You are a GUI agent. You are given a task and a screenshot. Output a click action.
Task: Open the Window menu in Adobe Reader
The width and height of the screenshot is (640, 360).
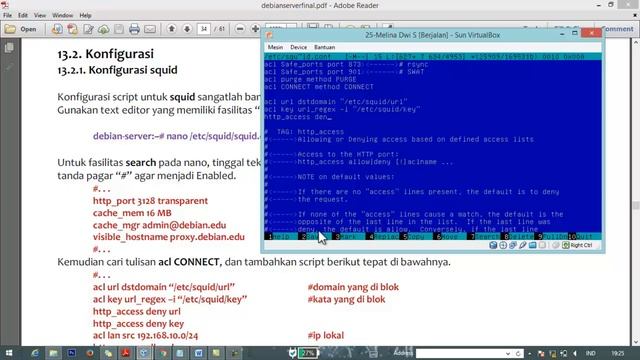(62, 16)
